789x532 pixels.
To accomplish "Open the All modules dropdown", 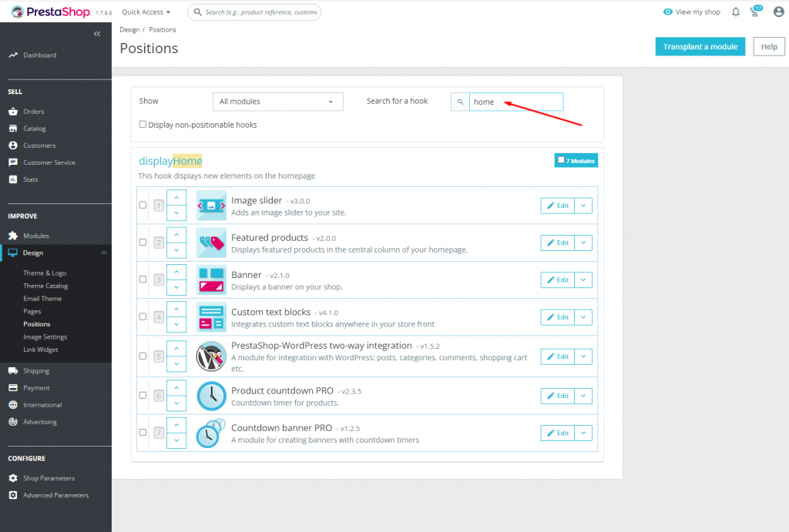I will tap(277, 101).
